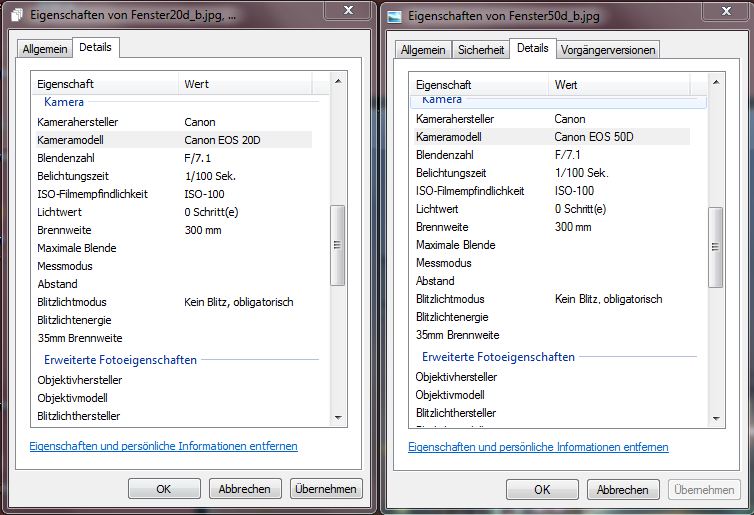This screenshot has width=754, height=515.
Task: Click Objektivmodell row in Fenster50d_b.jpg window
Action: pyautogui.click(x=552, y=395)
